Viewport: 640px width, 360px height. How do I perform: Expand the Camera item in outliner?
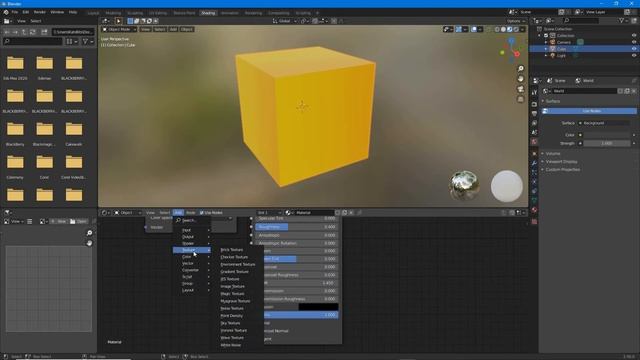coord(546,42)
